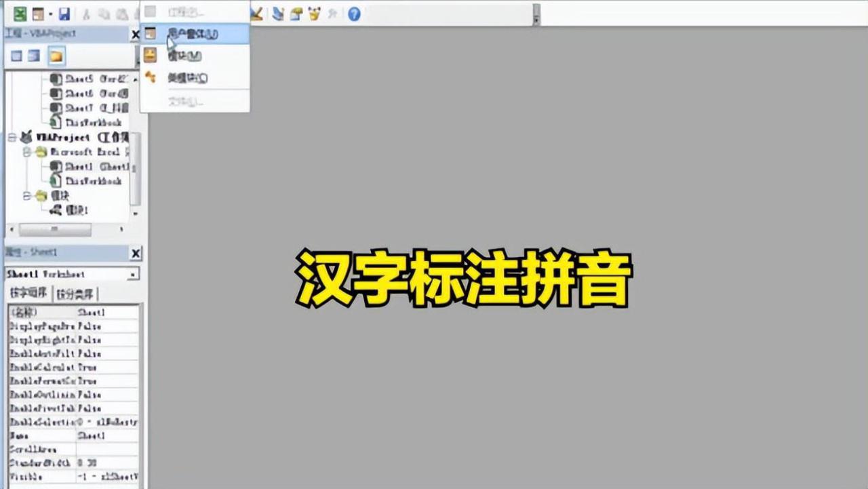Open the Object Browser toolbar icon
The height and width of the screenshot is (489, 868).
pos(313,14)
